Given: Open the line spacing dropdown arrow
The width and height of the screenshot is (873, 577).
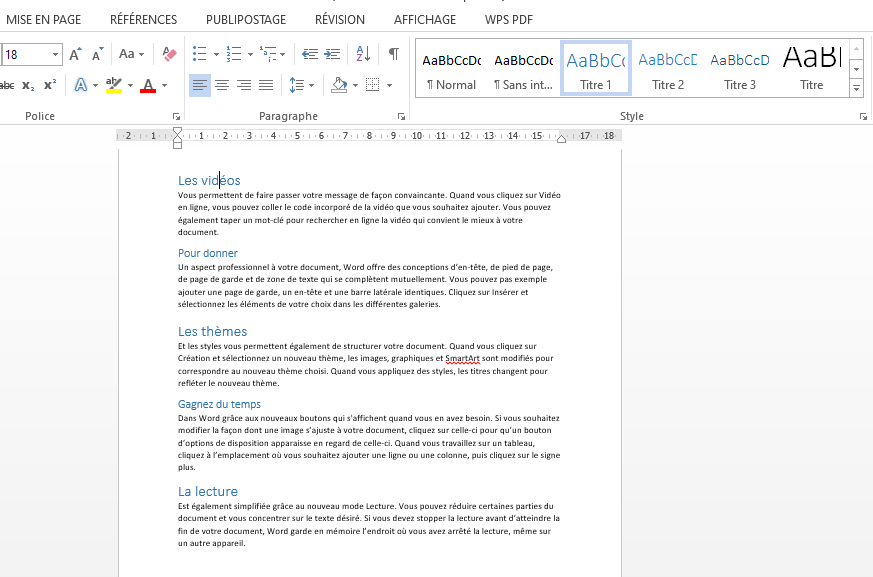Looking at the screenshot, I should (x=311, y=85).
